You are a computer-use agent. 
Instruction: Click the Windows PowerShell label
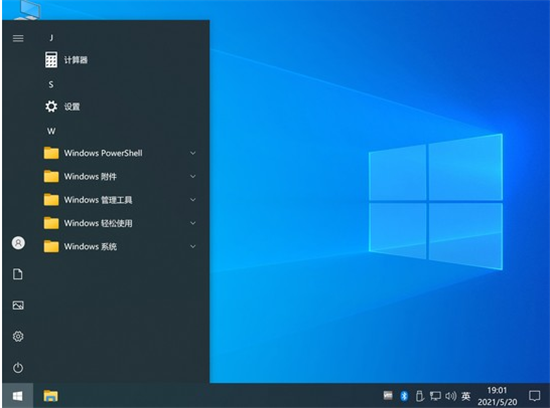tap(103, 153)
